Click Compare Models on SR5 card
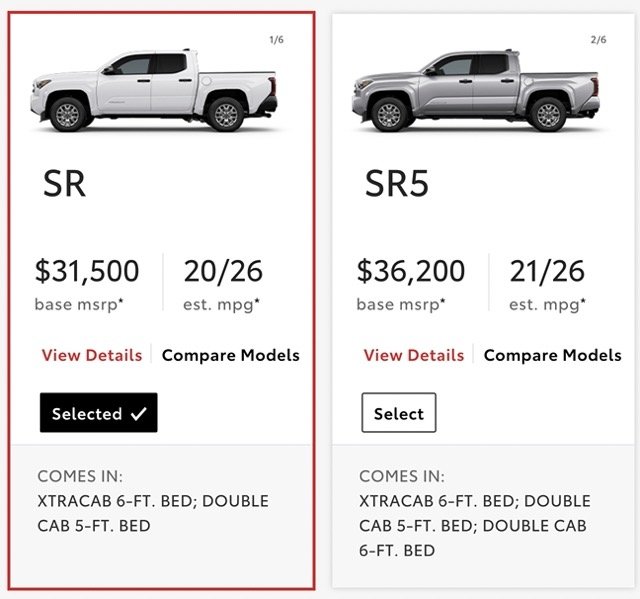The width and height of the screenshot is (640, 599). pos(553,355)
